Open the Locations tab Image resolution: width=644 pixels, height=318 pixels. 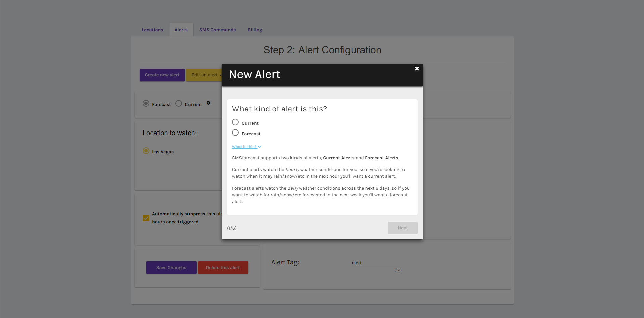click(x=152, y=30)
